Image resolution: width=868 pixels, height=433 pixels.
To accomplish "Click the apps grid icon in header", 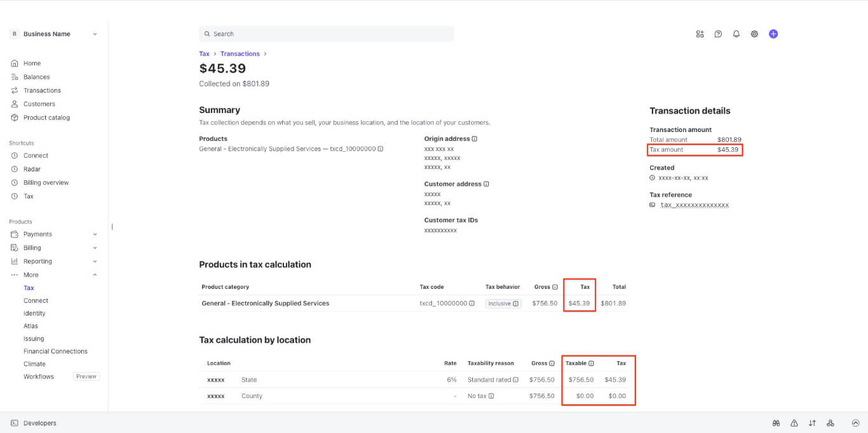I will click(x=700, y=34).
